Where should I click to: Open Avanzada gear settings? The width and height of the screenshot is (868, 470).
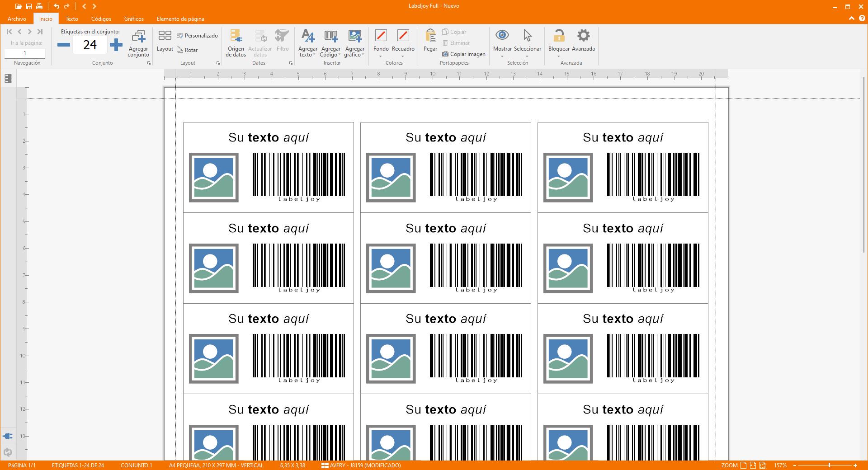click(583, 40)
